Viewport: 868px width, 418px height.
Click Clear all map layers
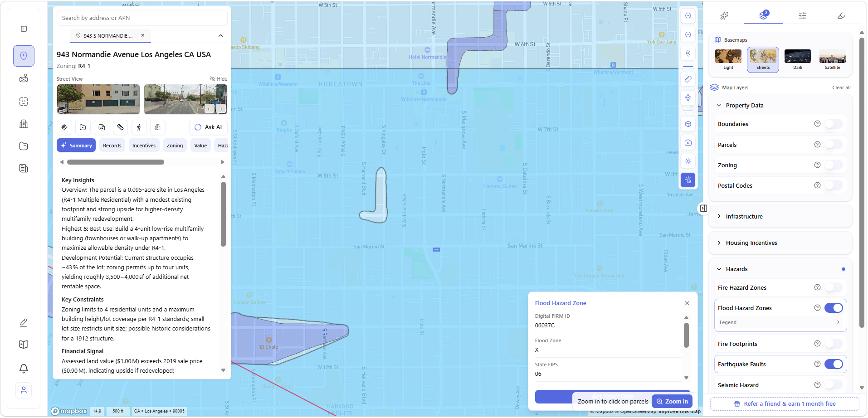[841, 88]
